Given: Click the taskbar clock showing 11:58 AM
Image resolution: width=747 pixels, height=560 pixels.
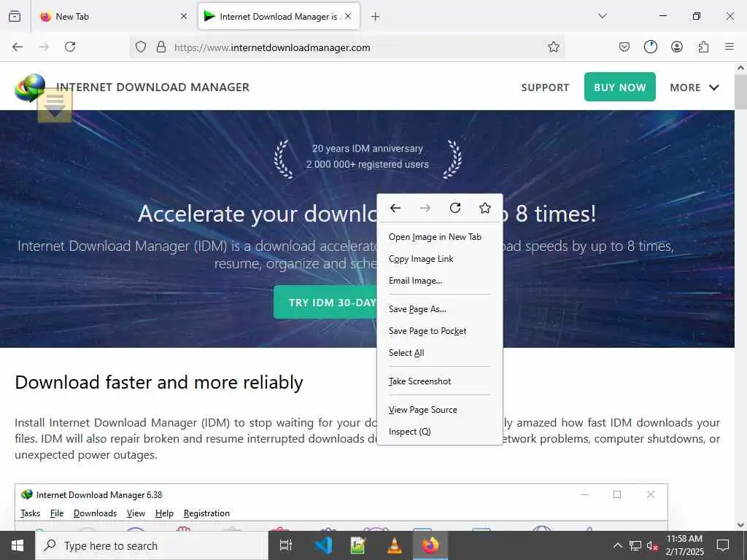Looking at the screenshot, I should pyautogui.click(x=684, y=545).
